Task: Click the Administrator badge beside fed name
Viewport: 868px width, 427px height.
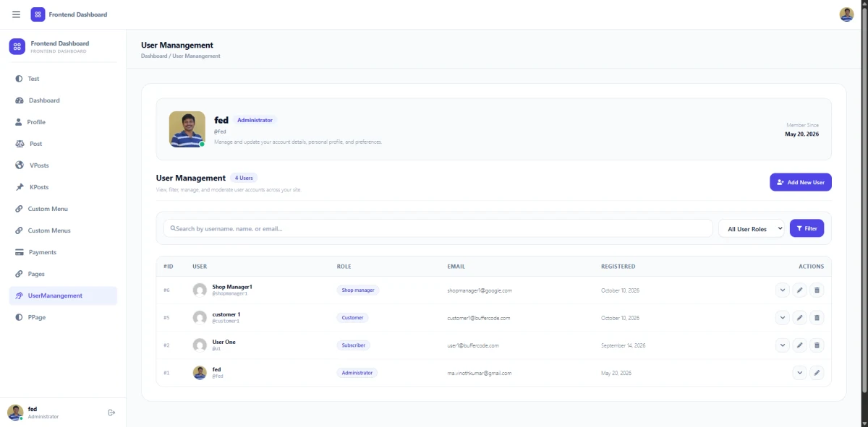Action: [255, 120]
